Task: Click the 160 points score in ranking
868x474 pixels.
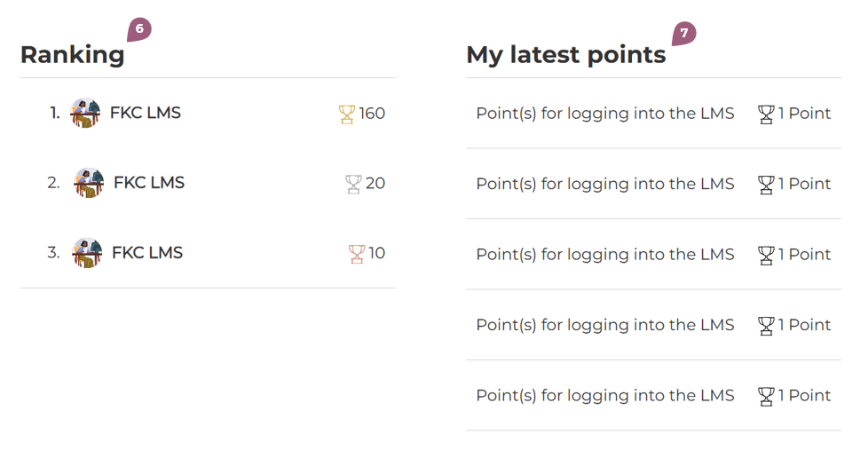Action: point(372,114)
